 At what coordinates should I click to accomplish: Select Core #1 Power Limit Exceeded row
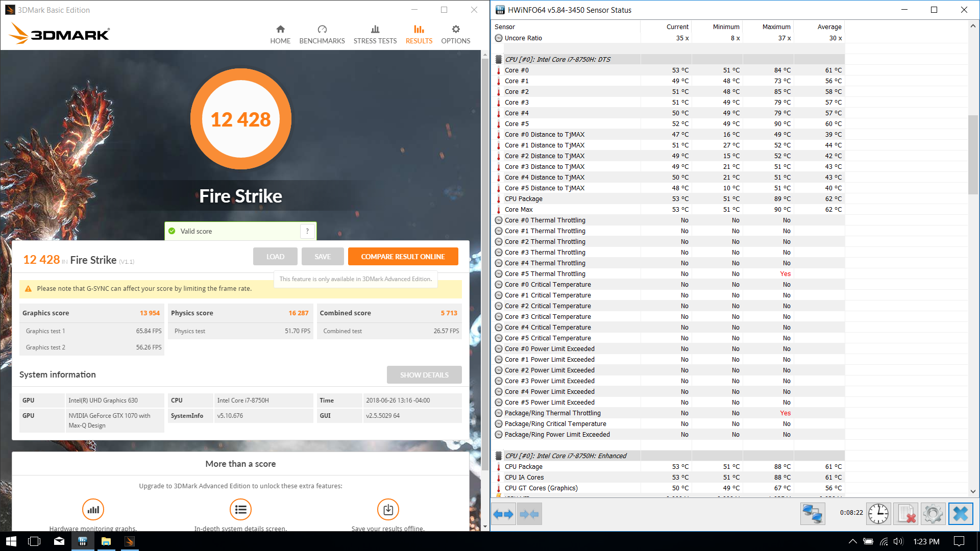(x=669, y=360)
